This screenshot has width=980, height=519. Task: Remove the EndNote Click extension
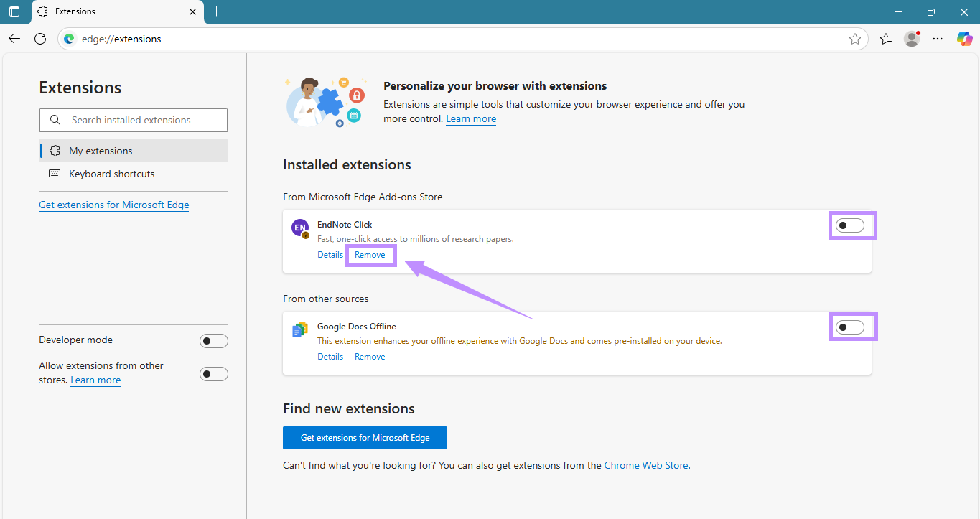(370, 255)
